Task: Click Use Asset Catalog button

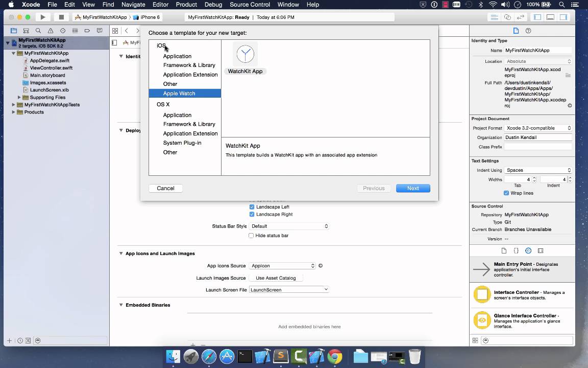Action: tap(276, 278)
